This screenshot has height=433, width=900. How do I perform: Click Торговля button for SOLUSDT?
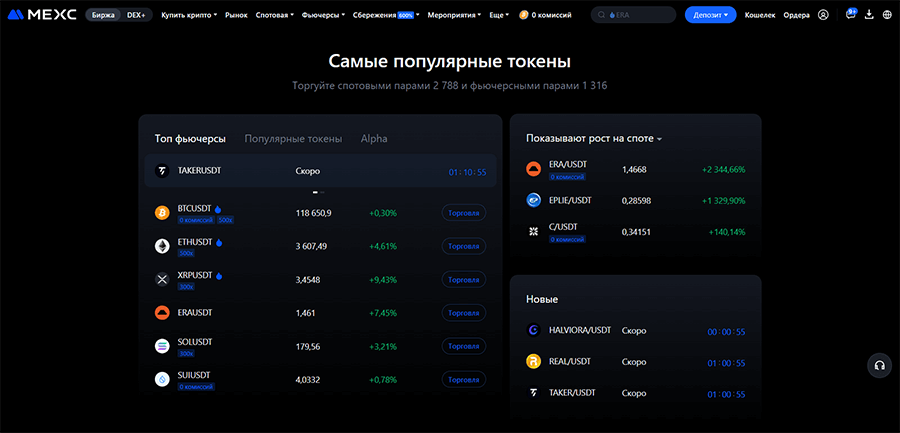pos(464,346)
